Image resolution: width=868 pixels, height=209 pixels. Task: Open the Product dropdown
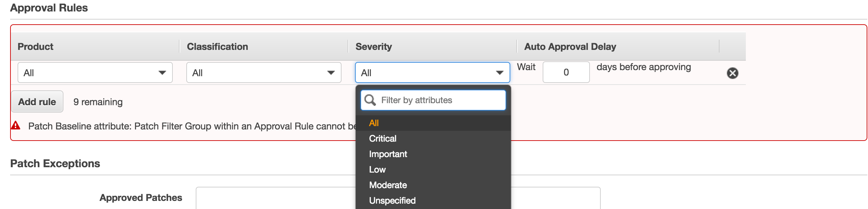coord(95,72)
